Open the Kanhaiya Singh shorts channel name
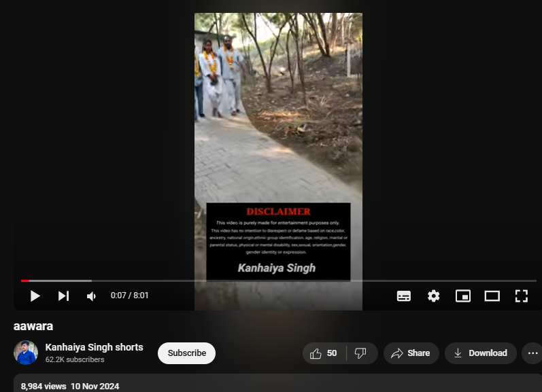542x392 pixels. [x=94, y=347]
